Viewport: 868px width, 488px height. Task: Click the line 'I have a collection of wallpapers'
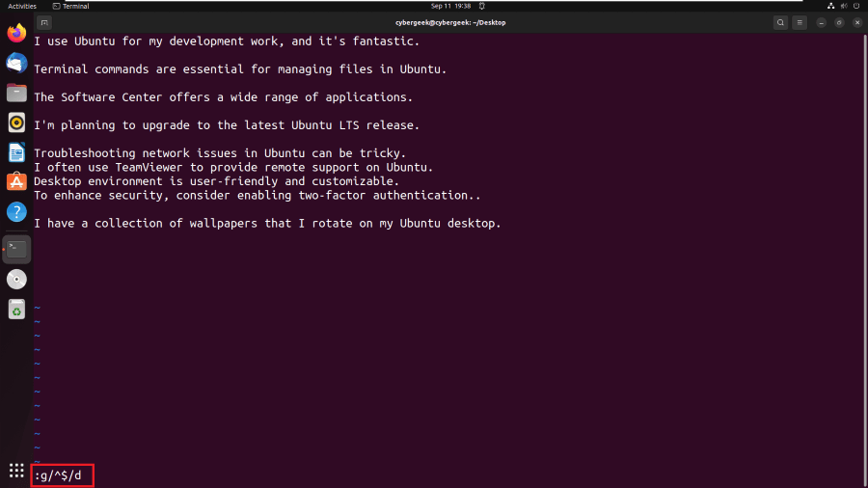tap(267, 224)
